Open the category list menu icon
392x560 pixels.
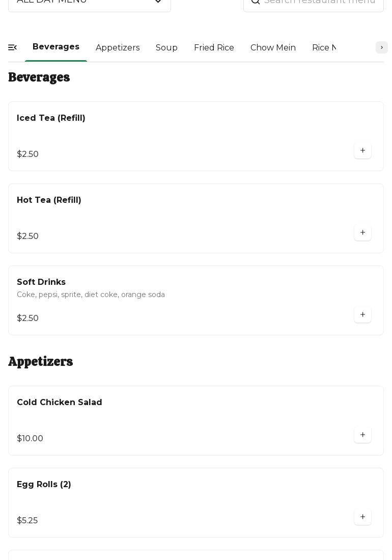[x=13, y=47]
